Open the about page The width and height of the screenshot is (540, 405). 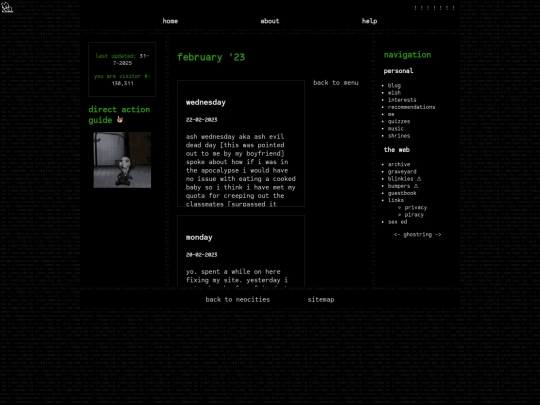270,21
